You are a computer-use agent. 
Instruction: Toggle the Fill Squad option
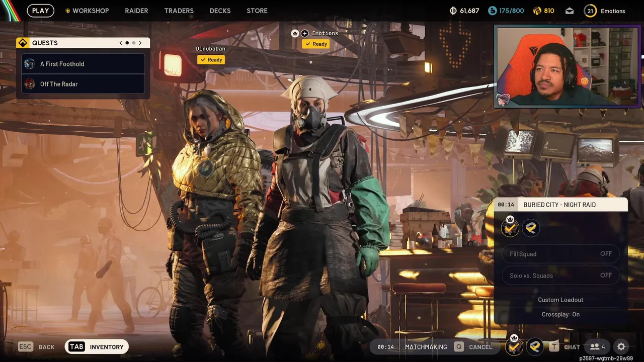point(560,254)
